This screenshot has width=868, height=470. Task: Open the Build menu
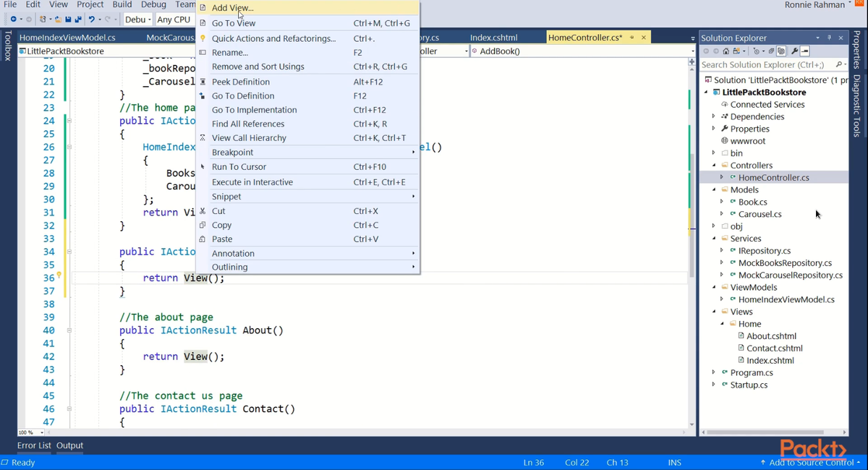[x=122, y=4]
